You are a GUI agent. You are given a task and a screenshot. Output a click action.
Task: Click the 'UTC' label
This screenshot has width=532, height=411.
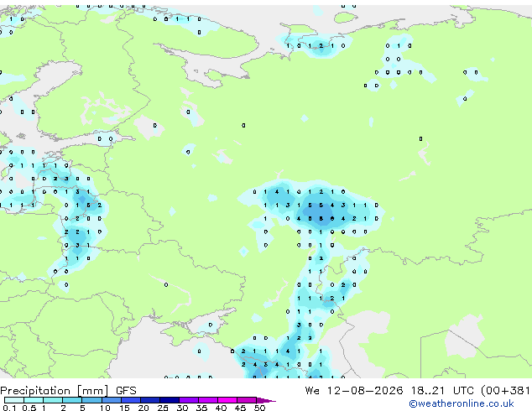pos(464,391)
